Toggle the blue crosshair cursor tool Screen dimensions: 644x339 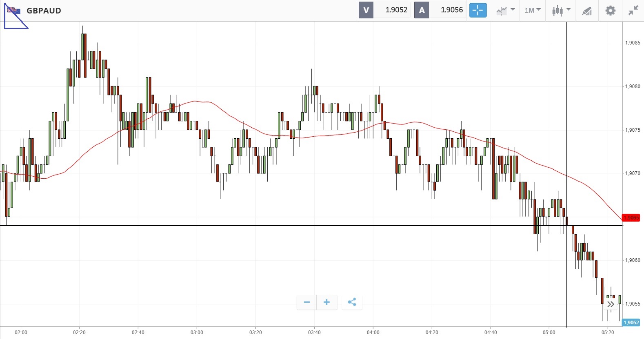point(478,10)
